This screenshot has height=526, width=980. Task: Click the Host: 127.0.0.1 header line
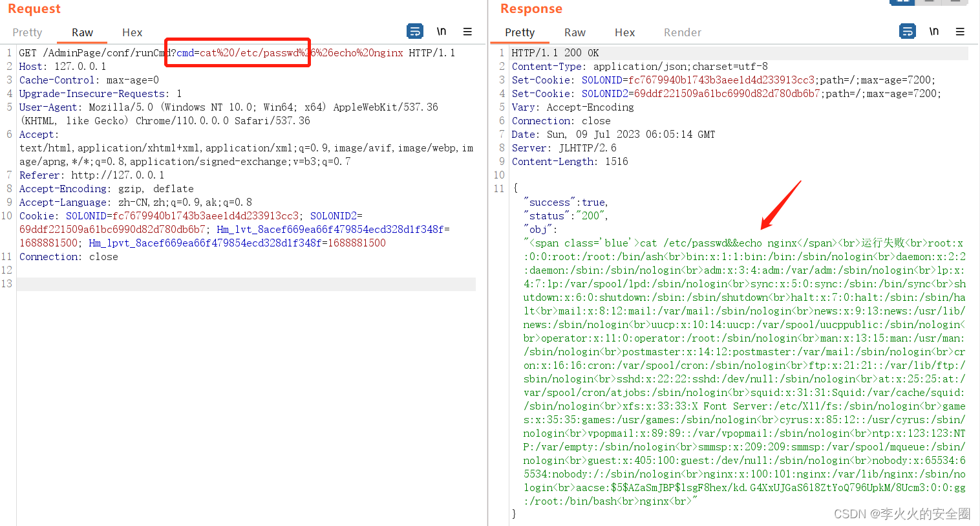click(x=63, y=67)
